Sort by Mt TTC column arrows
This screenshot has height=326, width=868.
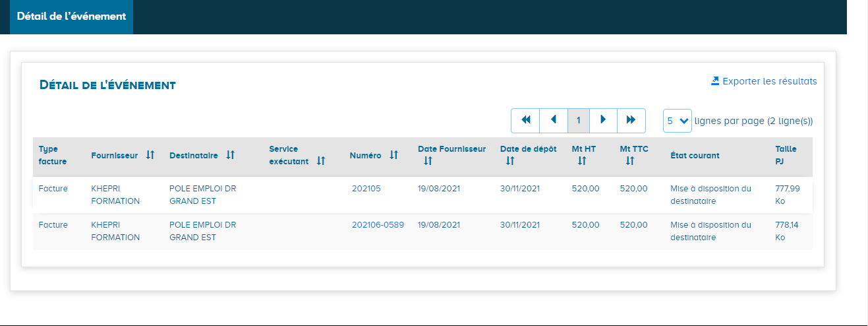click(629, 161)
